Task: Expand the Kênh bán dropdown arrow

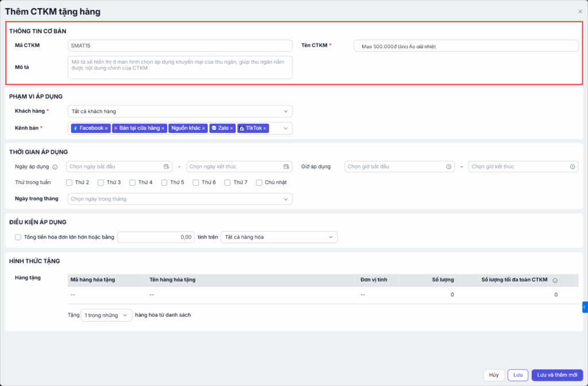Action: point(286,128)
